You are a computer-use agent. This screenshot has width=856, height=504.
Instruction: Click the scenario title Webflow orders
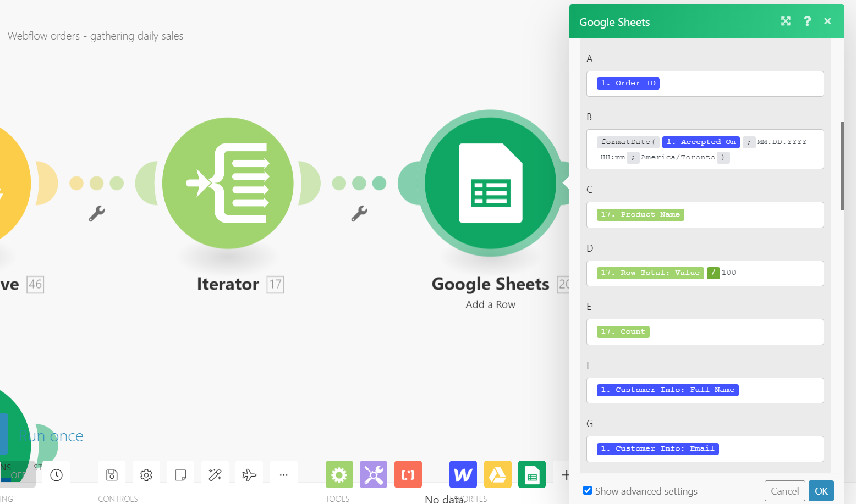[95, 36]
